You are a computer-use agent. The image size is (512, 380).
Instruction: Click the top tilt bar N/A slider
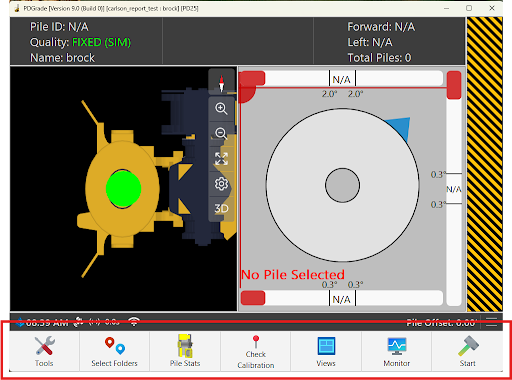(342, 78)
